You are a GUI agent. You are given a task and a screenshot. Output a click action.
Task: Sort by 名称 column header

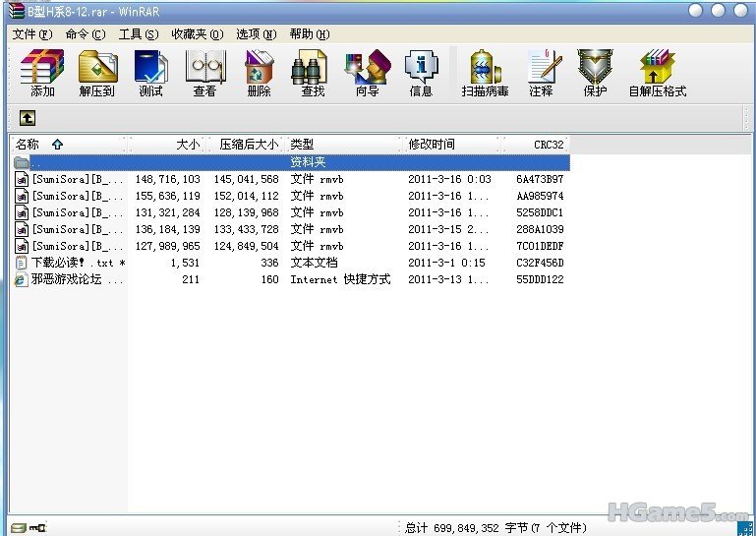click(x=28, y=145)
